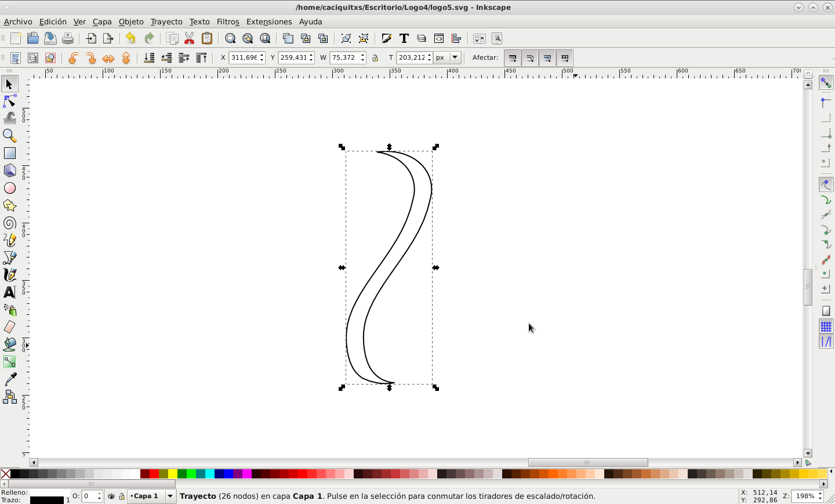
Task: Open the Extensiones menu
Action: click(269, 21)
